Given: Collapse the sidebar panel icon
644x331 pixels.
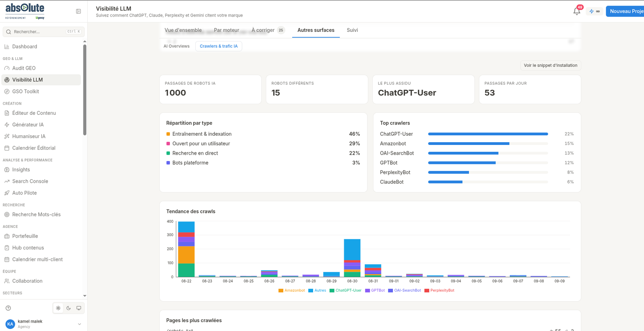Looking at the screenshot, I should coord(78,11).
